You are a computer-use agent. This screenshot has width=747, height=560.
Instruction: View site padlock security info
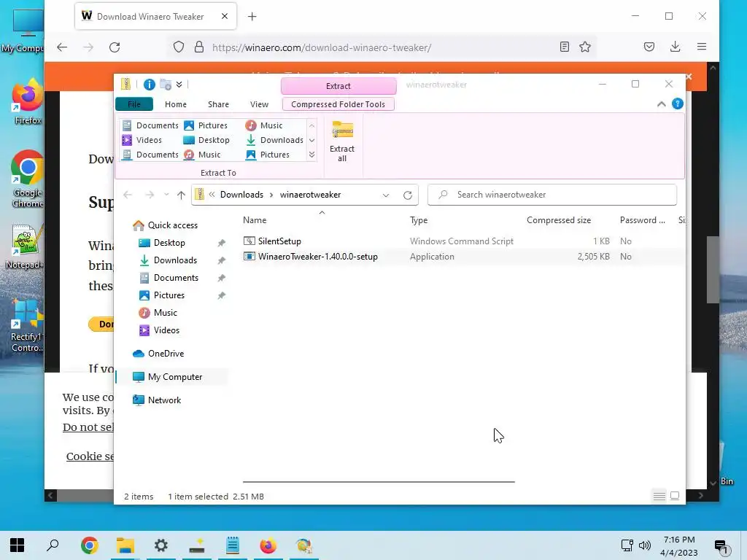199,47
